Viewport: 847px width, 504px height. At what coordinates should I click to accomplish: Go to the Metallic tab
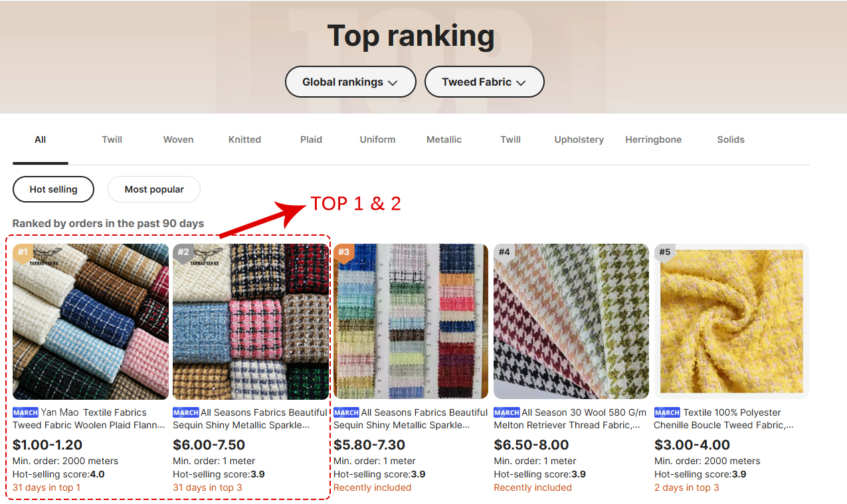pyautogui.click(x=444, y=139)
